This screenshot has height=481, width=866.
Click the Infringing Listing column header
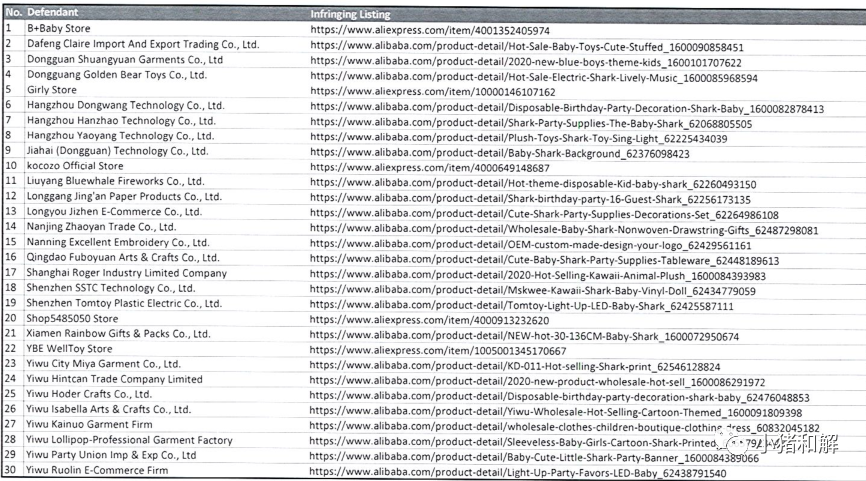[x=350, y=14]
